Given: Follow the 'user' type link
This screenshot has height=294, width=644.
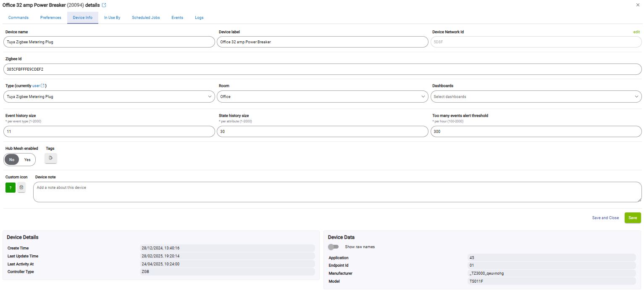Looking at the screenshot, I should pyautogui.click(x=36, y=86).
